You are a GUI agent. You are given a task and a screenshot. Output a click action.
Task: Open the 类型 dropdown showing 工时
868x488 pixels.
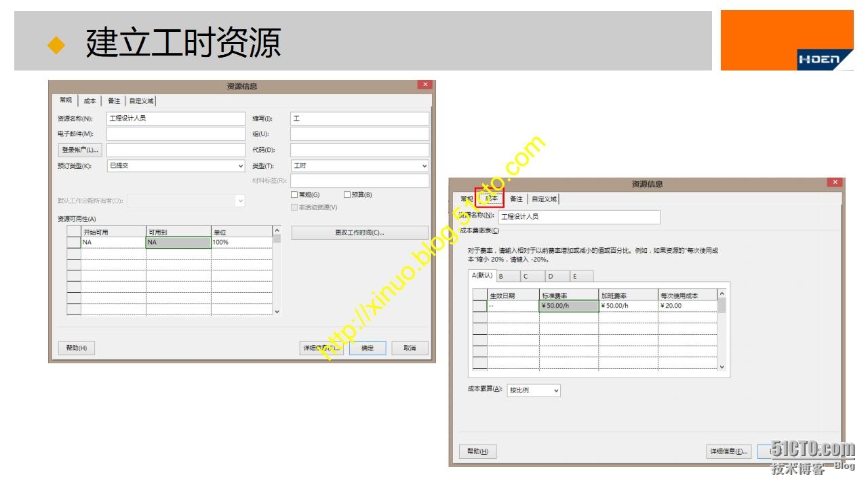359,166
